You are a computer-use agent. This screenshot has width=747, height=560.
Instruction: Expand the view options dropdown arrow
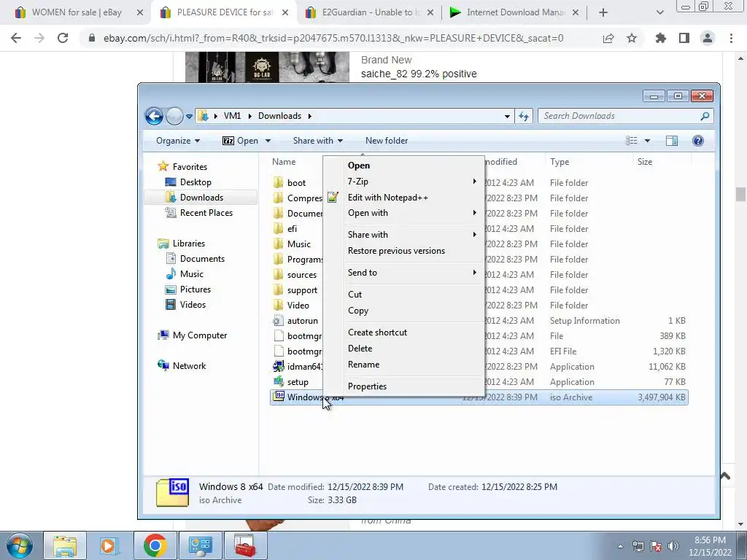pos(647,141)
